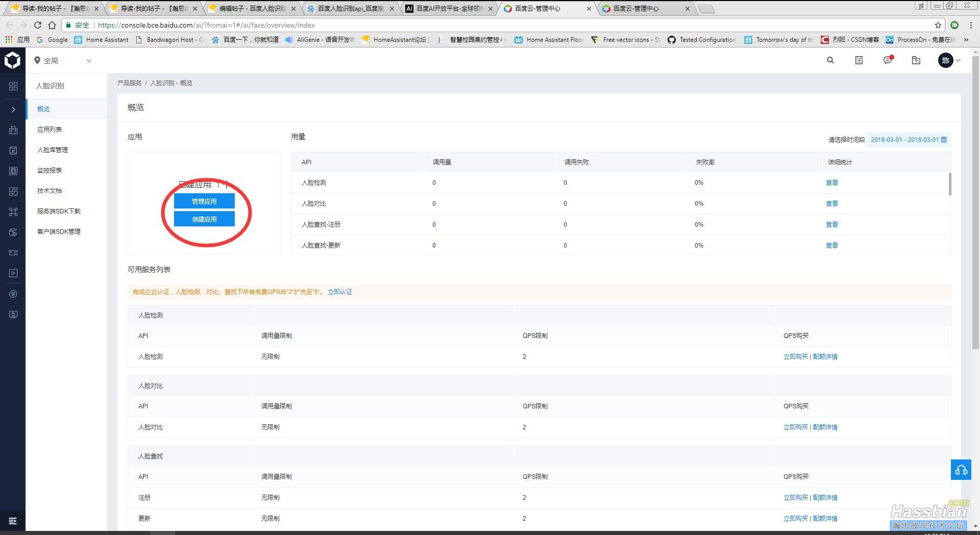This screenshot has height=535, width=980.
Task: Open the user avatar account menu
Action: coord(949,60)
